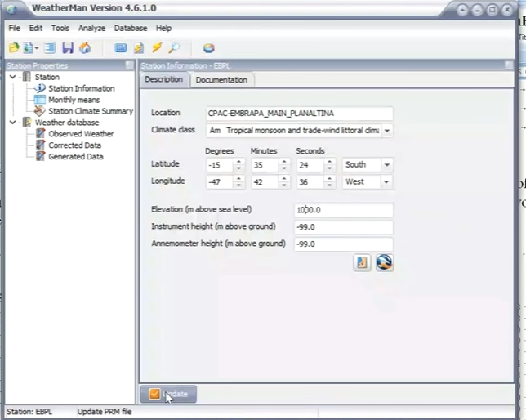Open the File menu

[x=14, y=29]
